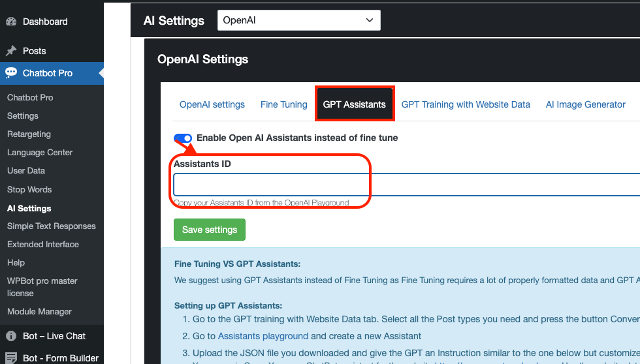
Task: Click the green Save settings button
Action: pyautogui.click(x=210, y=230)
